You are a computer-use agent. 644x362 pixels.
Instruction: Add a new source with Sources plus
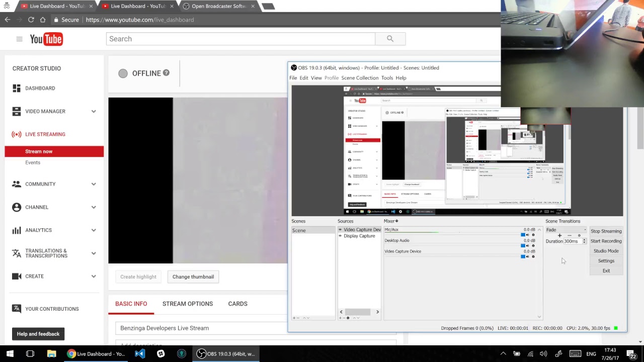pyautogui.click(x=341, y=318)
